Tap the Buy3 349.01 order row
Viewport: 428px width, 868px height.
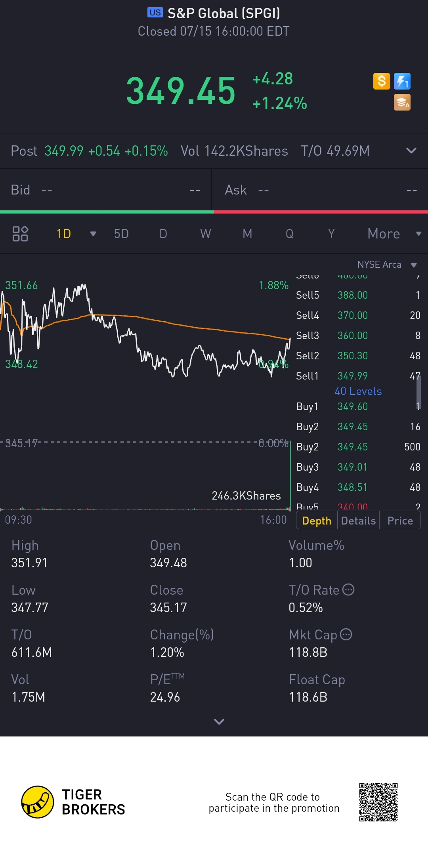pyautogui.click(x=358, y=467)
